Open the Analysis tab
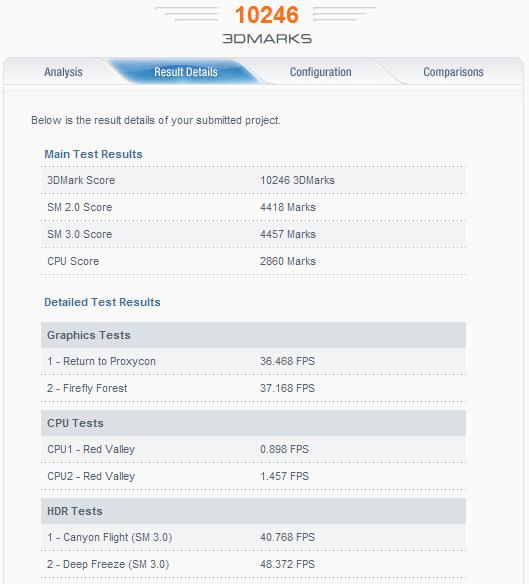 point(63,72)
